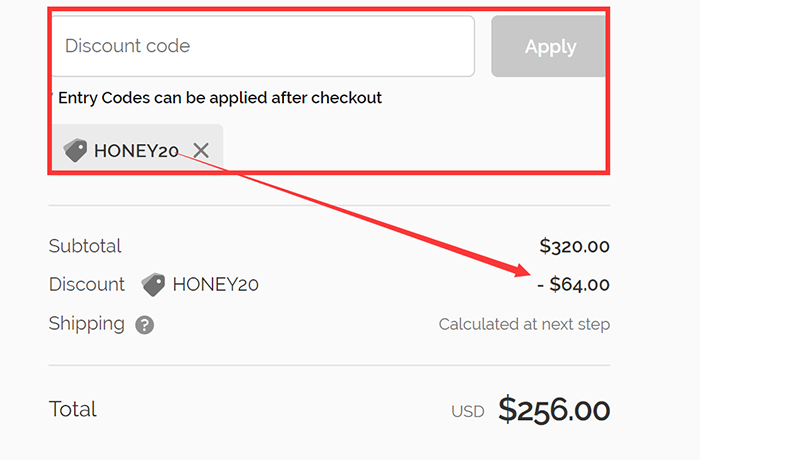This screenshot has height=460, width=800.
Task: Click the $320.00 subtotal amount
Action: coord(574,246)
